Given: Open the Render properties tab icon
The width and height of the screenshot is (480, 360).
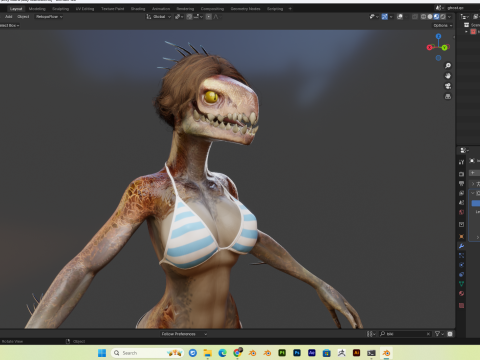Looking at the screenshot, I should (461, 174).
